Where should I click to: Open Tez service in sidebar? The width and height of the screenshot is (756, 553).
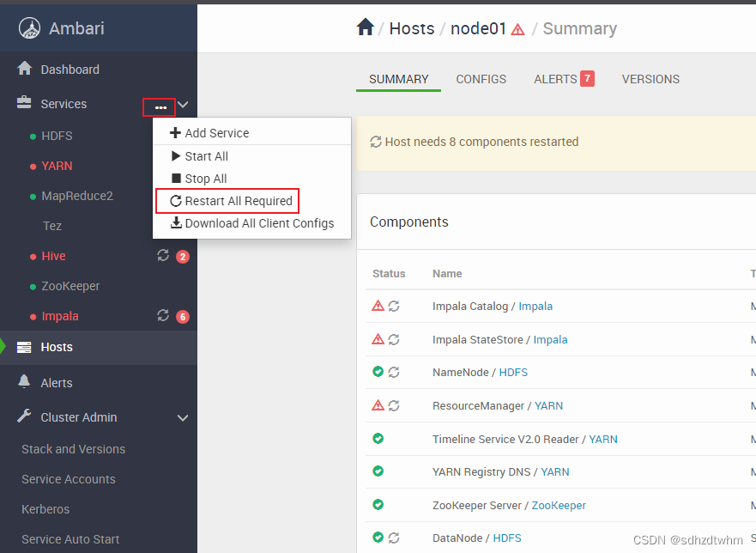(x=52, y=226)
